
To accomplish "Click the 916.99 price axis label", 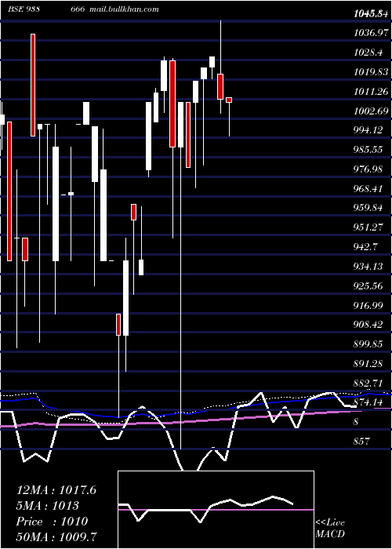I will click(368, 306).
